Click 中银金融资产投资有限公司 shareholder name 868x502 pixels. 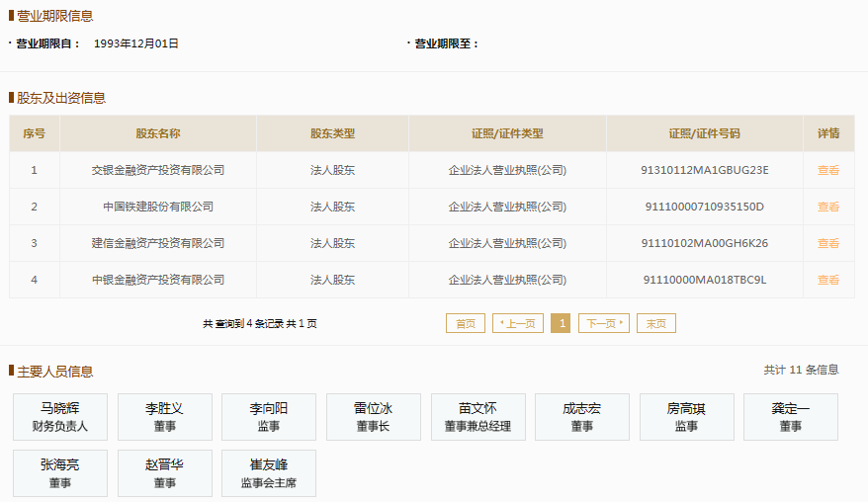click(x=158, y=280)
